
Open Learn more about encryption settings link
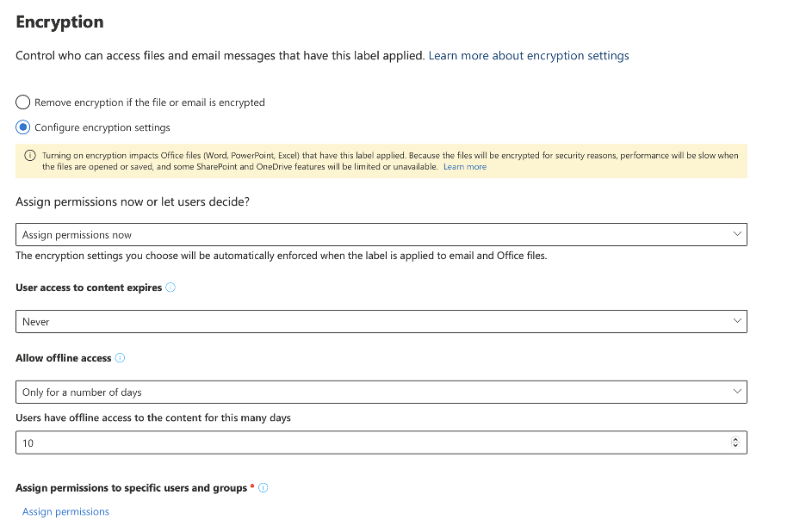[x=529, y=56]
